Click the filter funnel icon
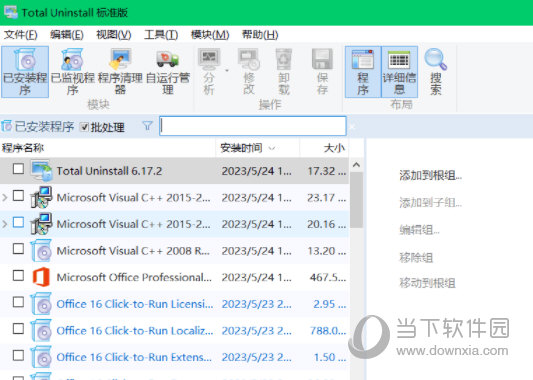533x380 pixels. 147,126
